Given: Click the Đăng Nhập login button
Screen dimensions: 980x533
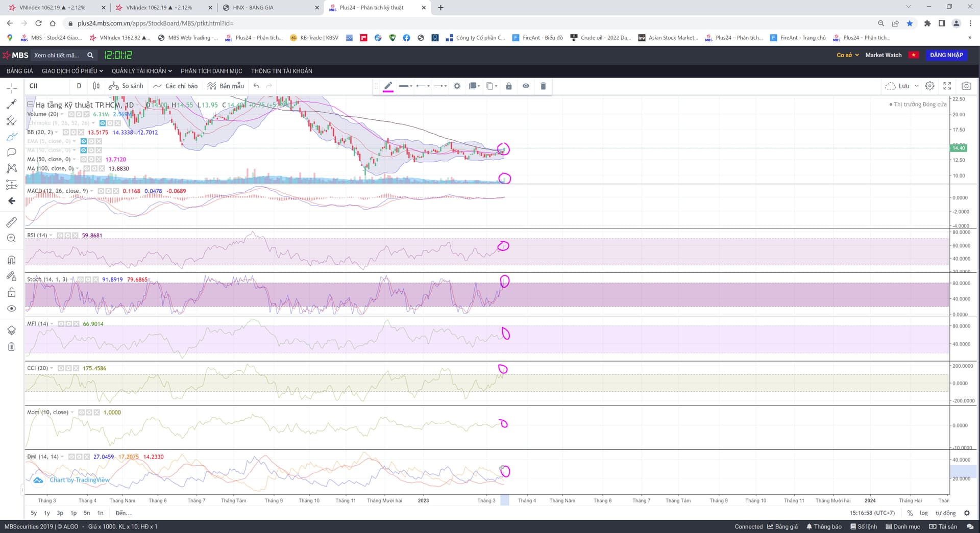Looking at the screenshot, I should pos(946,55).
